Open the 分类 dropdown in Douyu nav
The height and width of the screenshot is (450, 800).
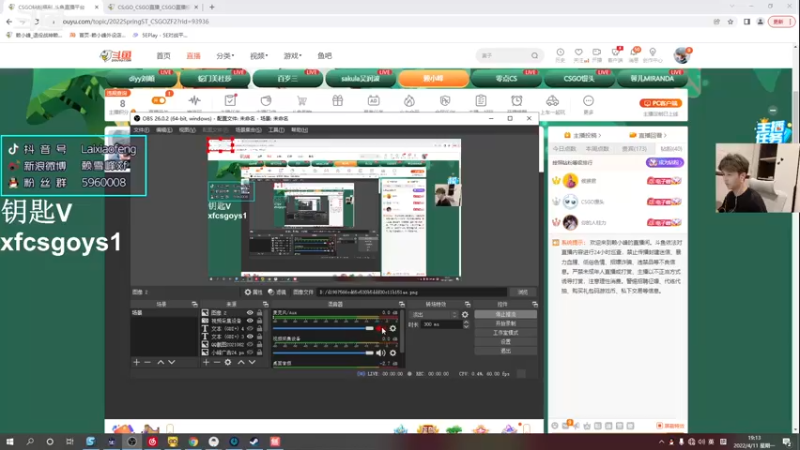coord(225,56)
